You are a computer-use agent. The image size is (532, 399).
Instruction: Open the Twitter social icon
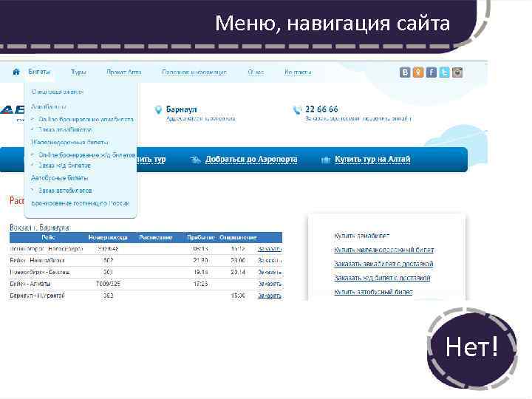coord(444,72)
